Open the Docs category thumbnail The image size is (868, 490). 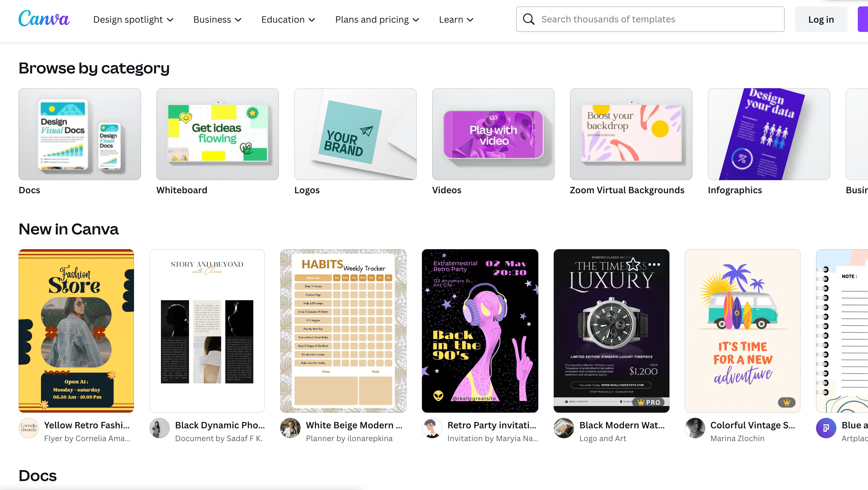pyautogui.click(x=79, y=134)
